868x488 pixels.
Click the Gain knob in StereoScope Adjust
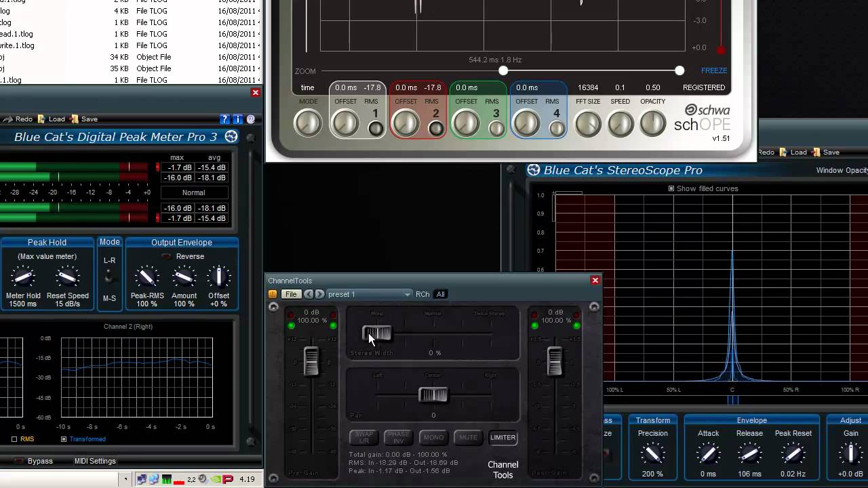(850, 454)
